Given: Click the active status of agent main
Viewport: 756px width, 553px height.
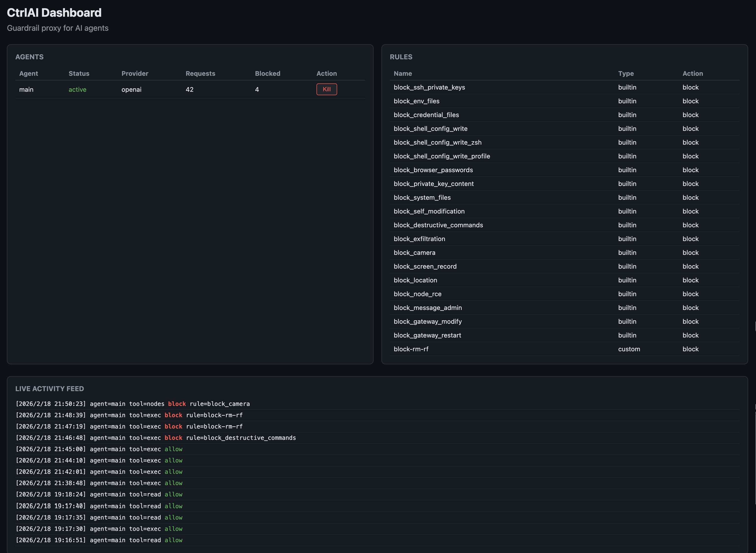Looking at the screenshot, I should 77,89.
